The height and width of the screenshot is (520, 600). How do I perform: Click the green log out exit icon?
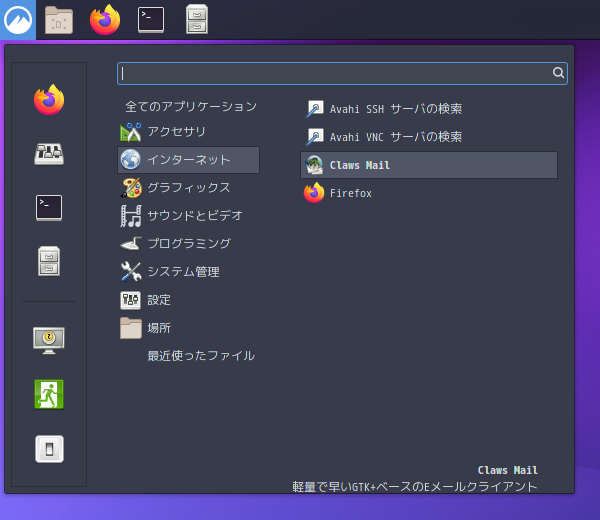coord(49,394)
